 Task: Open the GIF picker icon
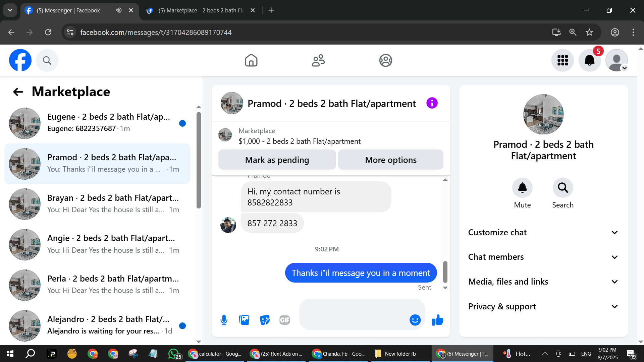(x=285, y=320)
